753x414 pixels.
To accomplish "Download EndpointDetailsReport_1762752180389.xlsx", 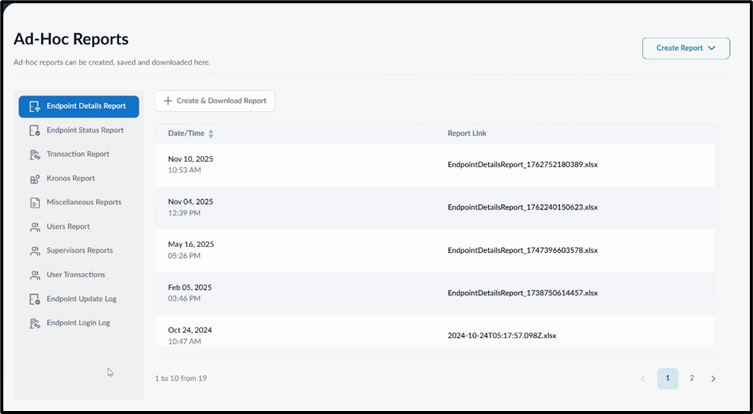I will (522, 164).
